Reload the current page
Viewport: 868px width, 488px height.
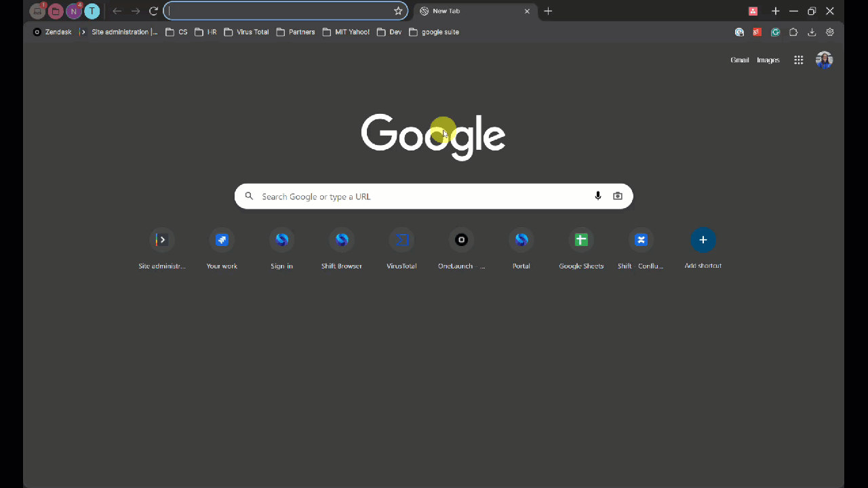[x=153, y=11]
